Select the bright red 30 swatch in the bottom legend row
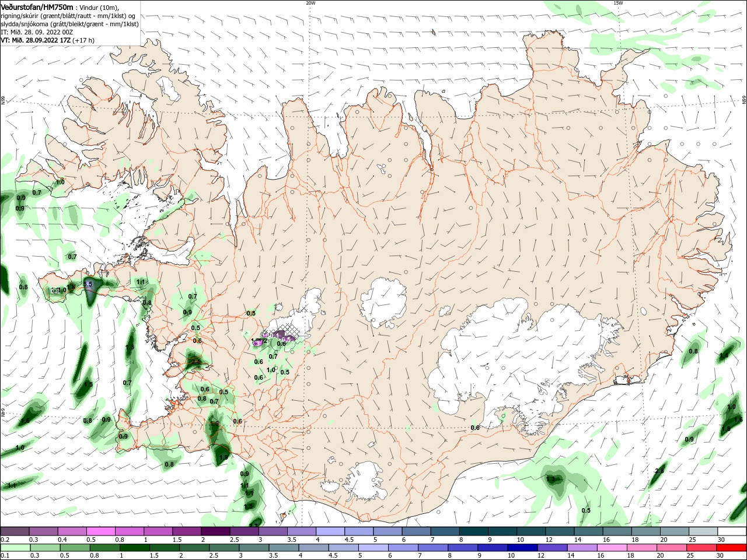Viewport: 747px width, 560px height. [730, 548]
